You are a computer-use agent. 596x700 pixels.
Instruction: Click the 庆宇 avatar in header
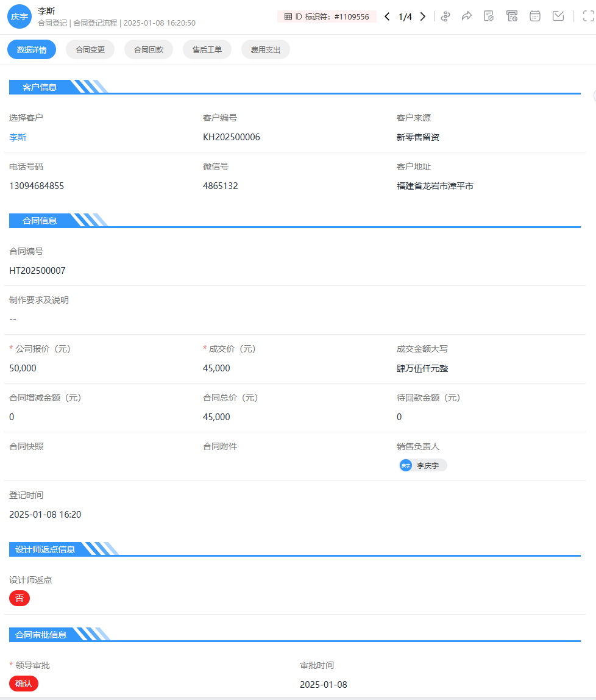click(20, 16)
